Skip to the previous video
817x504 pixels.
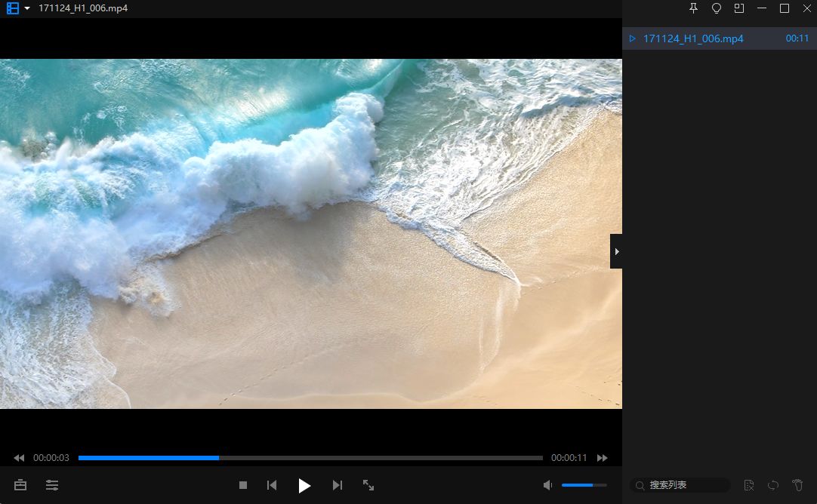[x=272, y=485]
